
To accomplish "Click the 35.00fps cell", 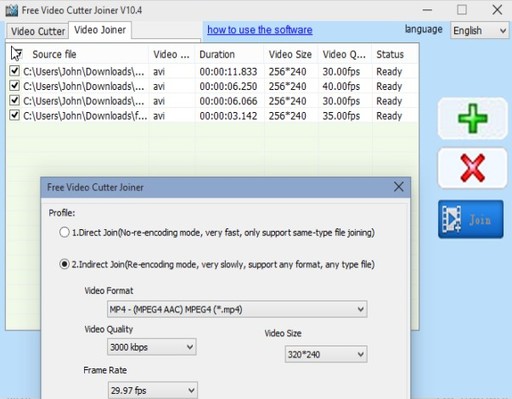I will tap(341, 116).
